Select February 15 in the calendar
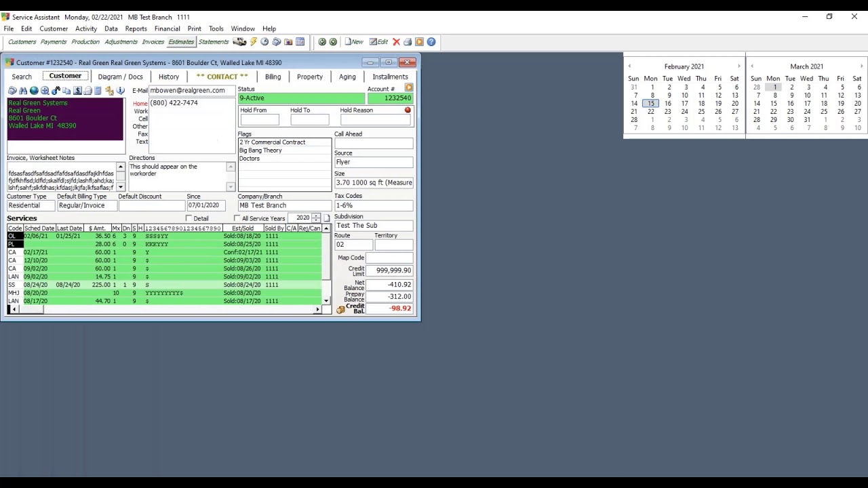The image size is (868, 488). (651, 104)
